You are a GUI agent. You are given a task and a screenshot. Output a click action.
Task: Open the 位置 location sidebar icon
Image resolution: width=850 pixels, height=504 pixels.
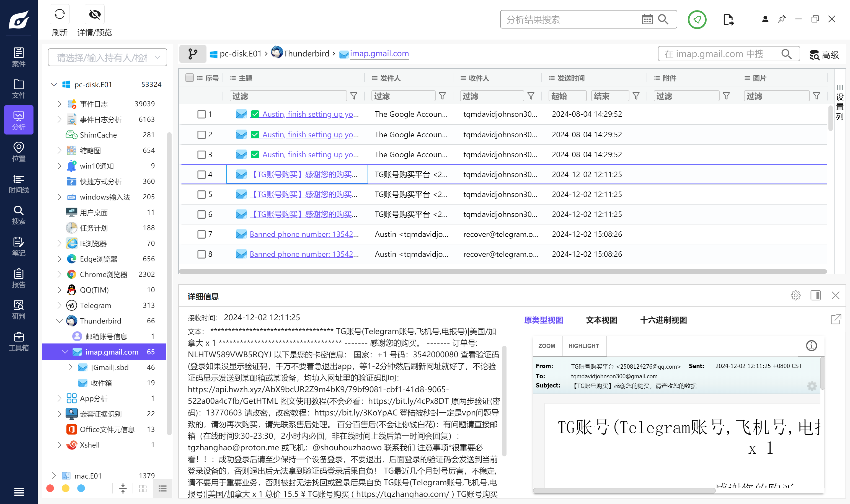[x=19, y=151]
